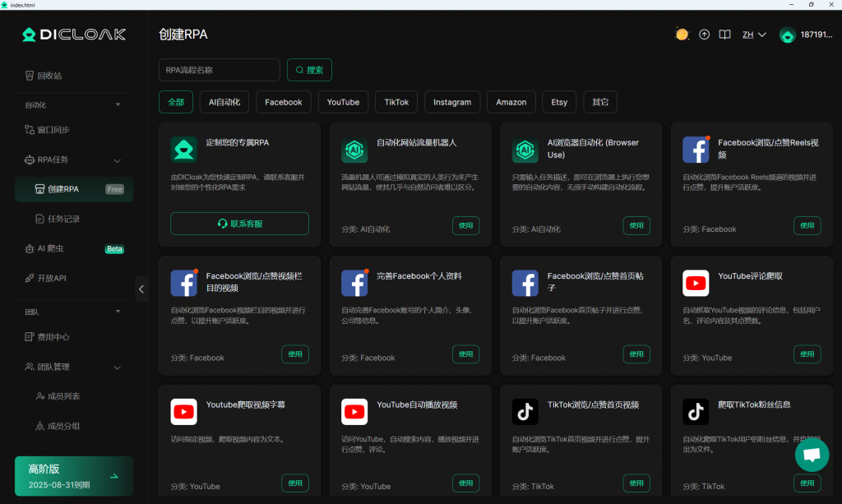Viewport: 842px width, 504px height.
Task: Open the ZH language dropdown
Action: 754,35
